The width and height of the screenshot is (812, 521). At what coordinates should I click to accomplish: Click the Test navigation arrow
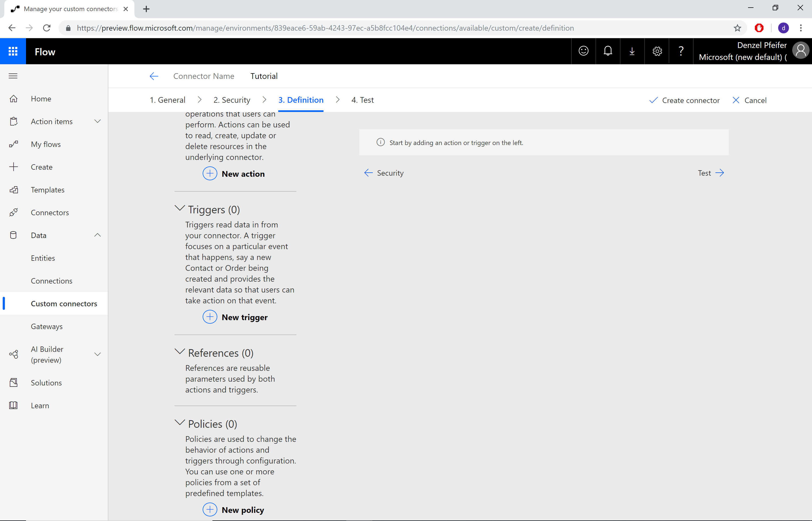click(719, 173)
